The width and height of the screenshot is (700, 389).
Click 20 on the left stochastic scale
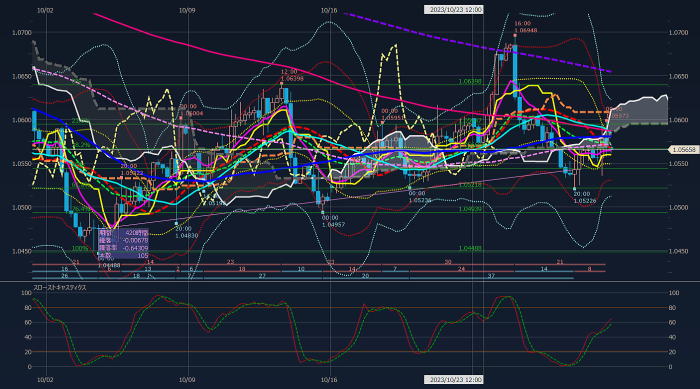(x=28, y=352)
